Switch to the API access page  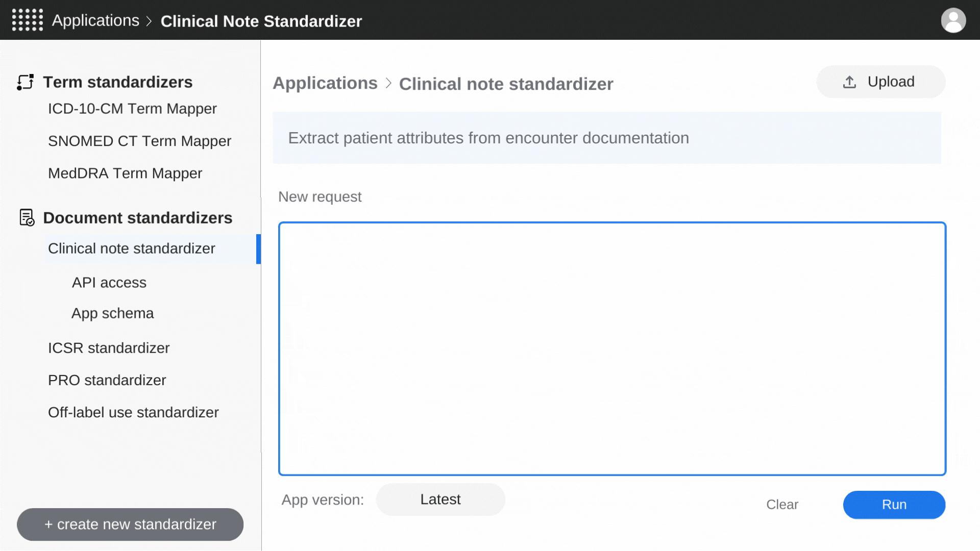click(109, 282)
